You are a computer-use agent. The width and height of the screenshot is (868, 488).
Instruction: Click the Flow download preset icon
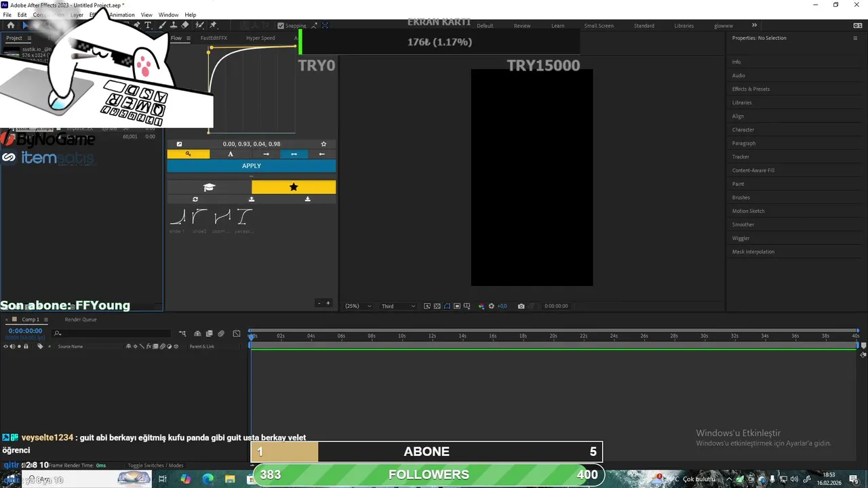point(308,199)
